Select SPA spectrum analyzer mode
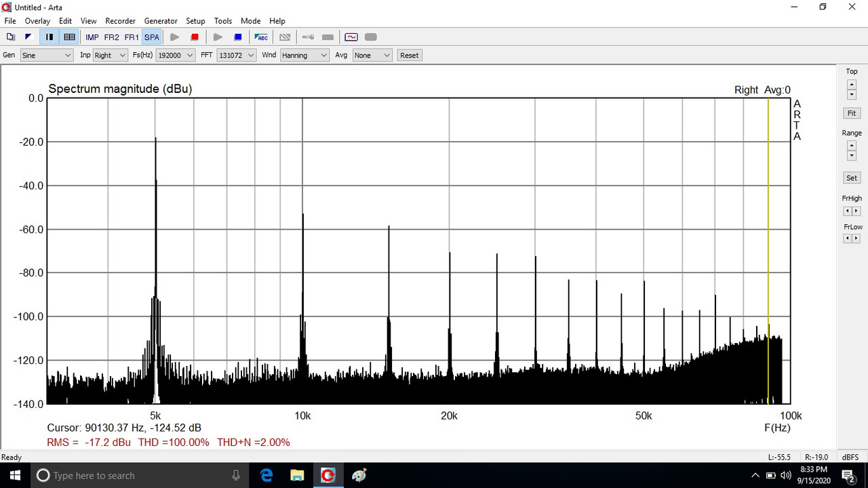This screenshot has height=488, width=868. pyautogui.click(x=152, y=37)
